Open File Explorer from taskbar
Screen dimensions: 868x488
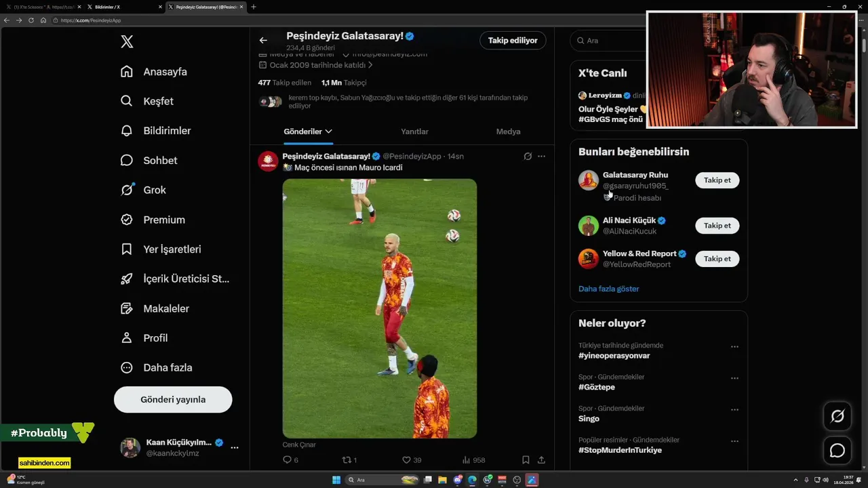click(443, 480)
